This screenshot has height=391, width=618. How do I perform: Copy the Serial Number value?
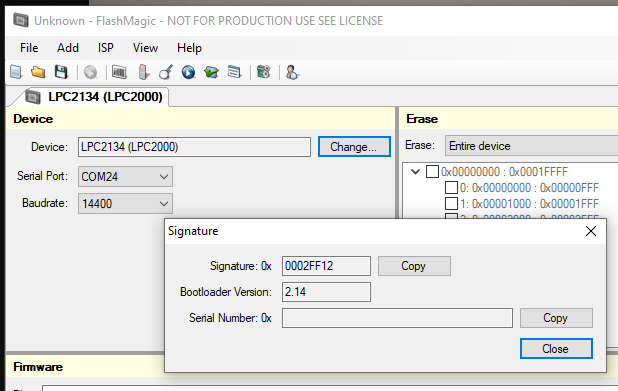point(556,318)
